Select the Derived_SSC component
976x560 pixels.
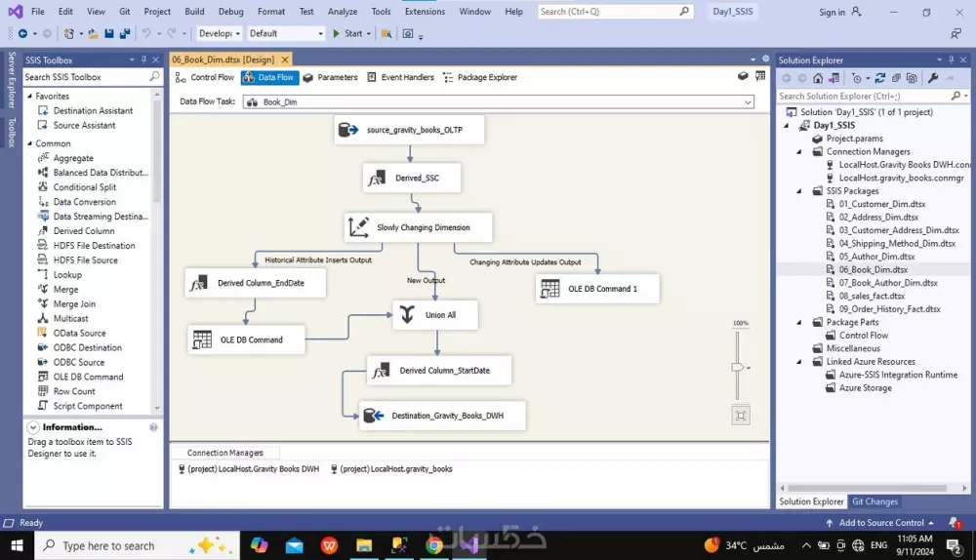click(x=412, y=178)
